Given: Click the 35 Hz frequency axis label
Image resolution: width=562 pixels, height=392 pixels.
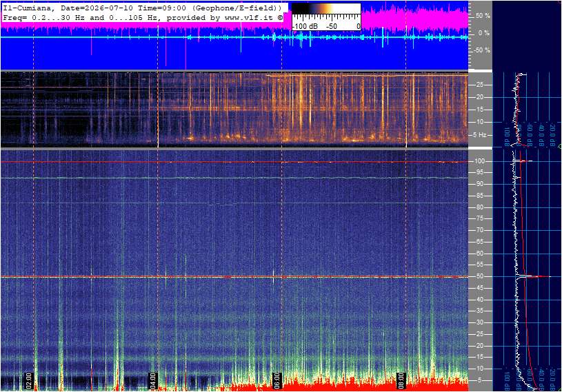Looking at the screenshot, I should click(480, 311).
